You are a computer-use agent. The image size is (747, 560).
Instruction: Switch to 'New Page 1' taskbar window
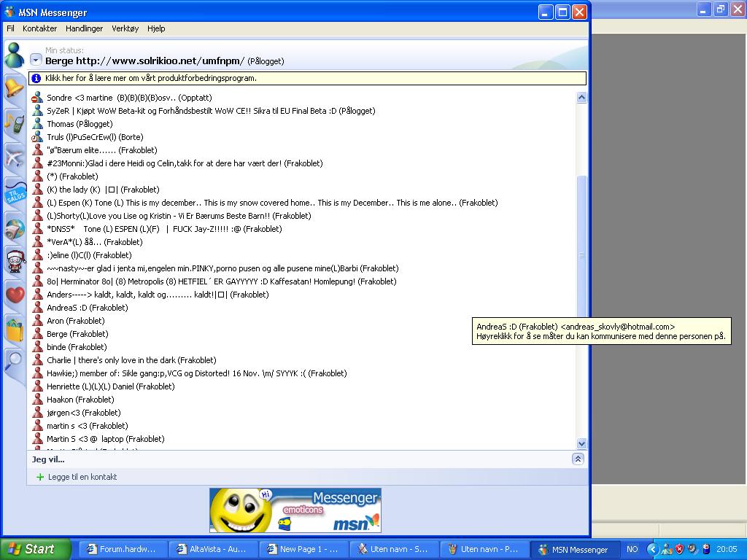(x=303, y=549)
